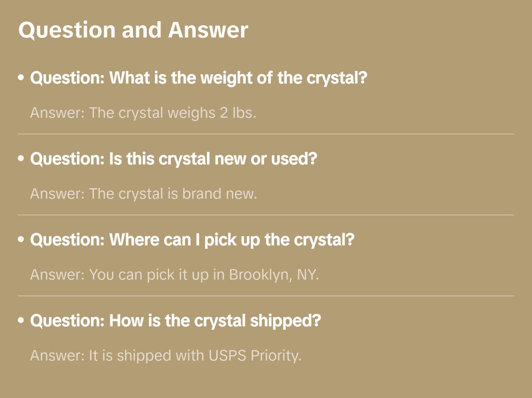Image resolution: width=532 pixels, height=398 pixels.
Task: Expand the crystal weight question
Action: (x=198, y=78)
